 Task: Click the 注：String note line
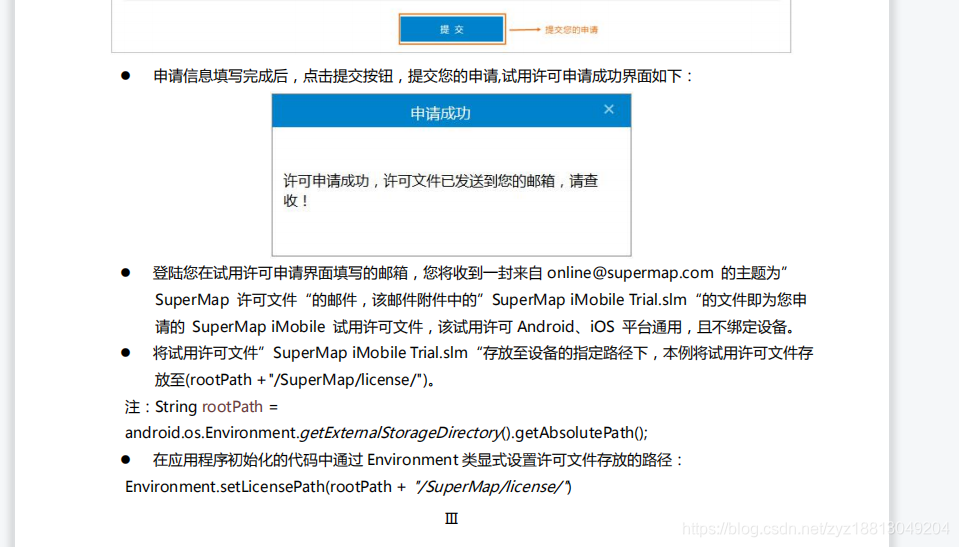point(201,407)
